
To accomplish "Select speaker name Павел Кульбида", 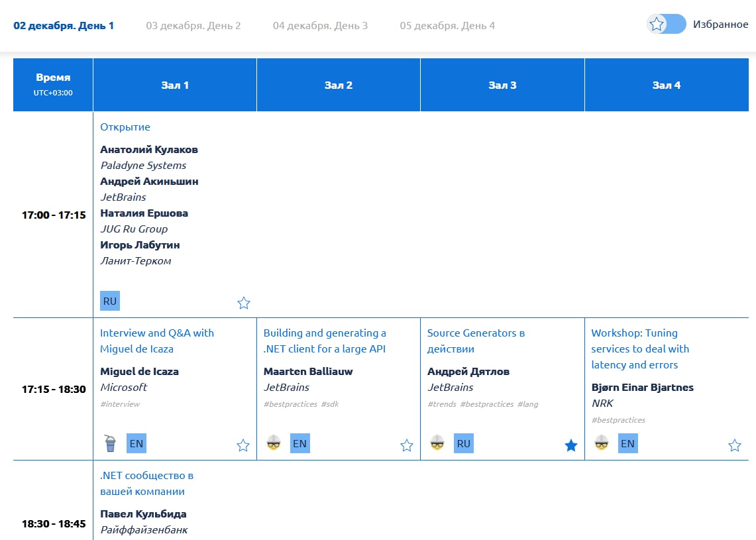I will tap(143, 514).
